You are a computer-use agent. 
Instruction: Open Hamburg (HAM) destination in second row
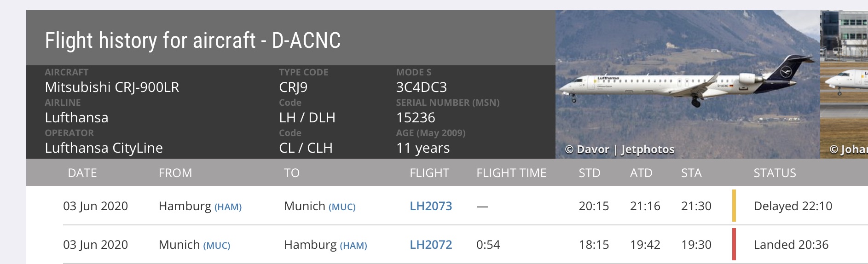point(325,245)
